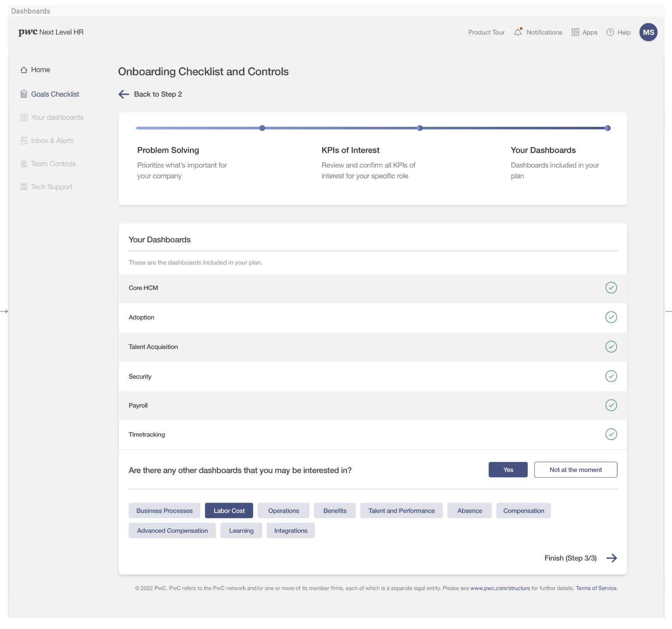Image resolution: width=672 pixels, height=629 pixels.
Task: Click the Problem Solving step title
Action: click(x=168, y=150)
